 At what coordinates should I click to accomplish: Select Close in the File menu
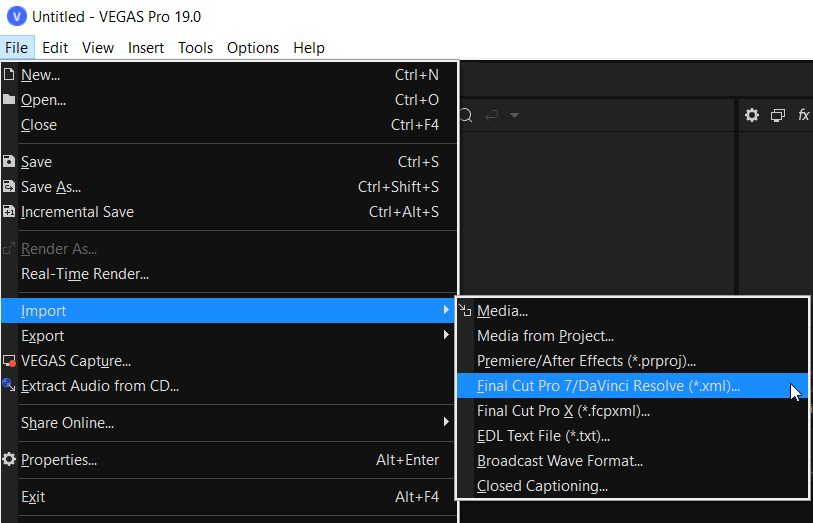[x=229, y=124]
